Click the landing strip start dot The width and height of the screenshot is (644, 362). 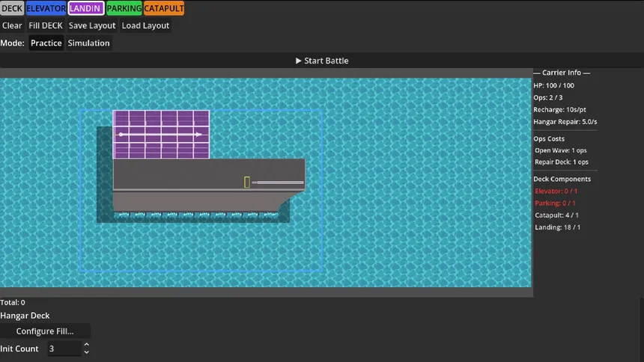pyautogui.click(x=121, y=135)
